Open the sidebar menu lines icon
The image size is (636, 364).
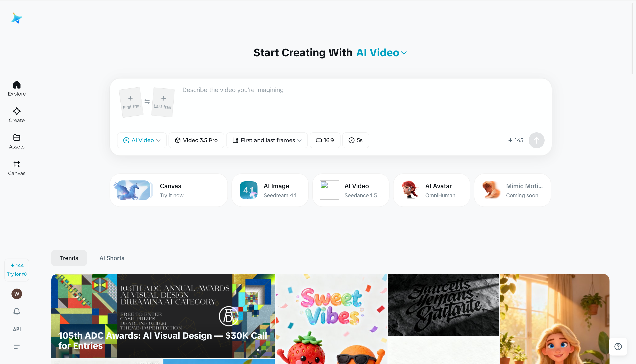17,347
